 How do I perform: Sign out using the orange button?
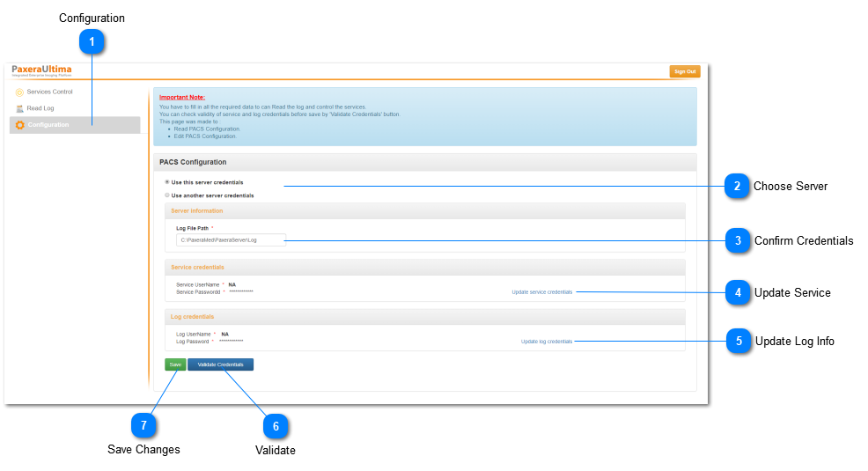click(684, 71)
